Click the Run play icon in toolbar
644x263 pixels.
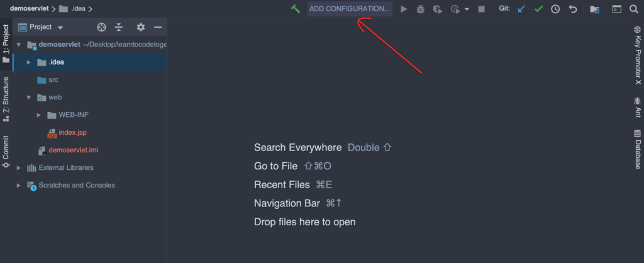(404, 9)
